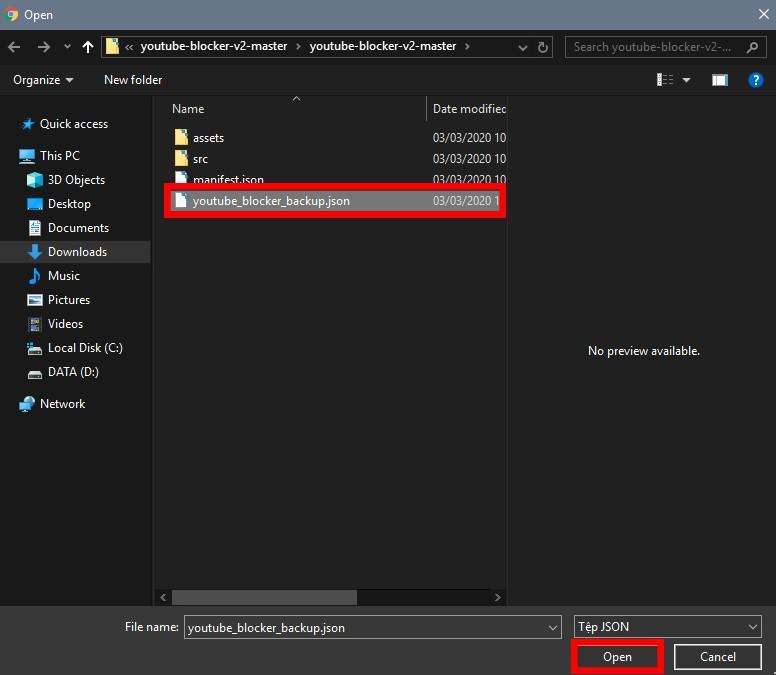Refresh the current folder view
Screen dimensions: 776x675
(x=543, y=47)
